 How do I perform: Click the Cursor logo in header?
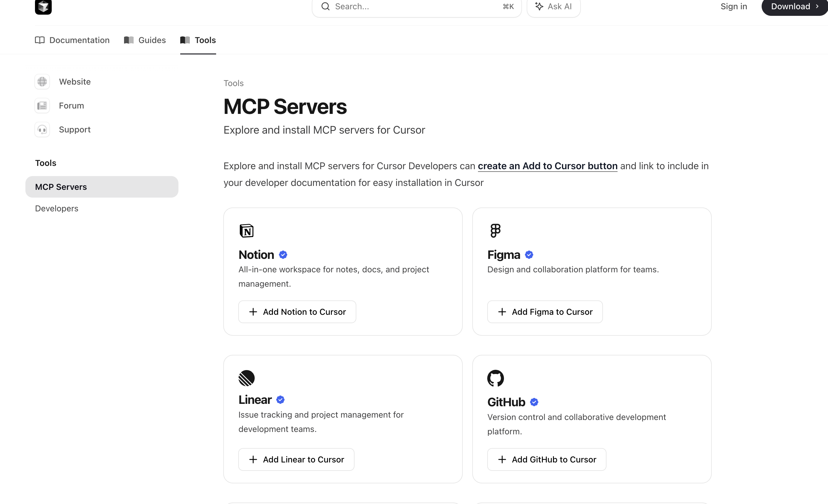tap(43, 7)
